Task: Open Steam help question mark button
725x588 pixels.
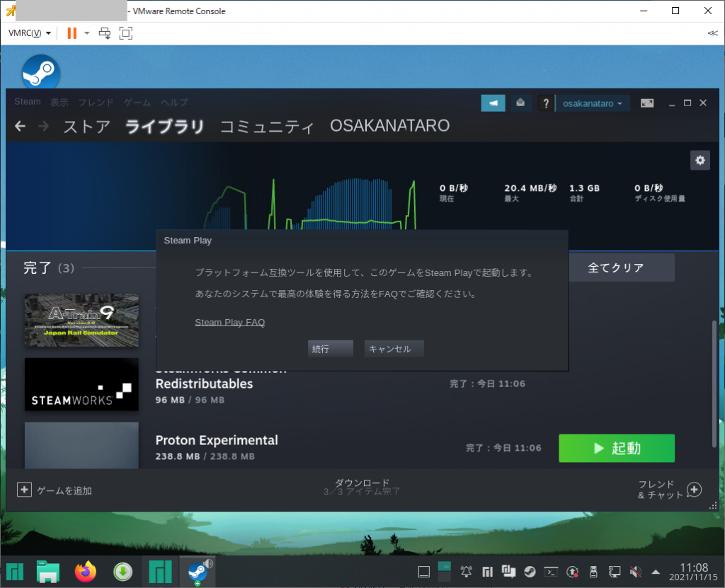Action: click(546, 103)
